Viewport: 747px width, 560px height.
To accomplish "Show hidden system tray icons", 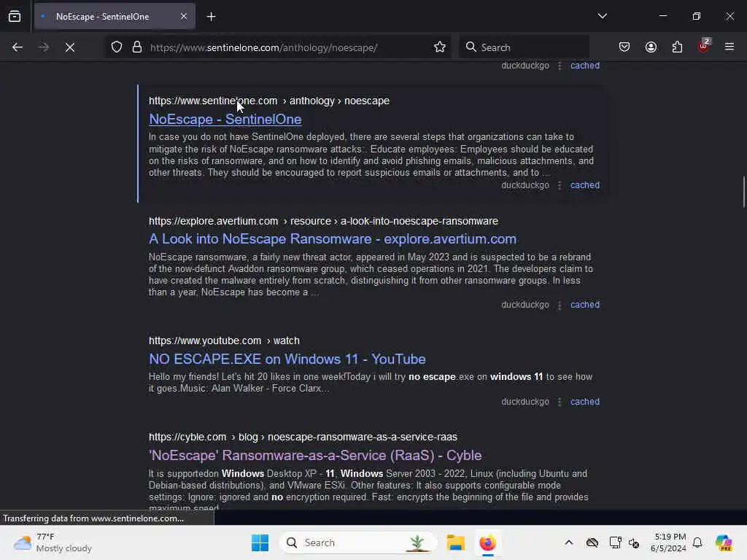I will [569, 542].
